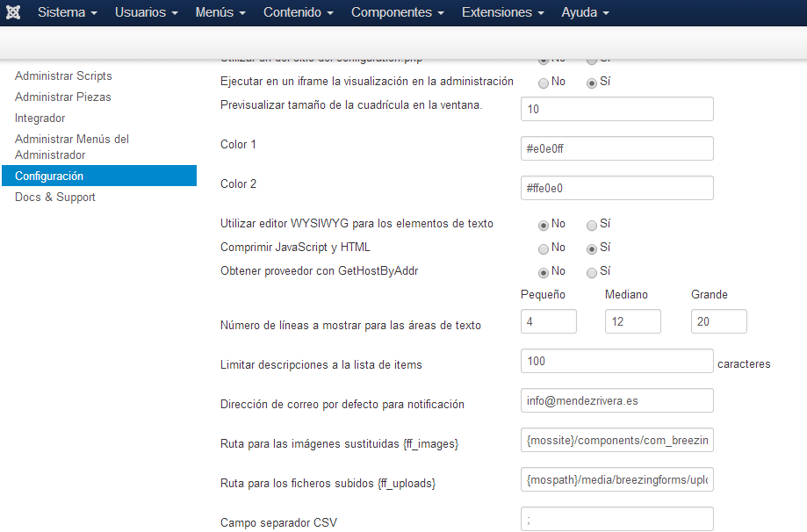The height and width of the screenshot is (532, 807).
Task: Click the Color 2 input field
Action: point(617,188)
